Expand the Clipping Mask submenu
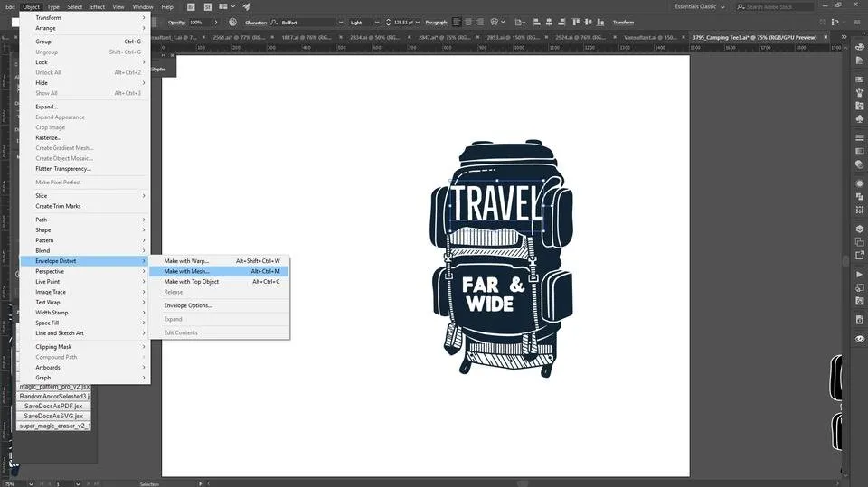The image size is (868, 487). (84, 346)
